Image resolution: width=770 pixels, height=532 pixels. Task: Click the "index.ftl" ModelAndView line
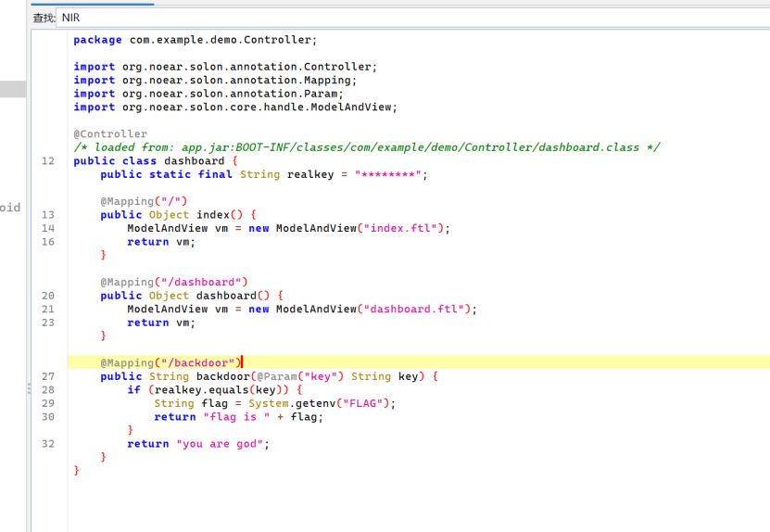click(289, 228)
